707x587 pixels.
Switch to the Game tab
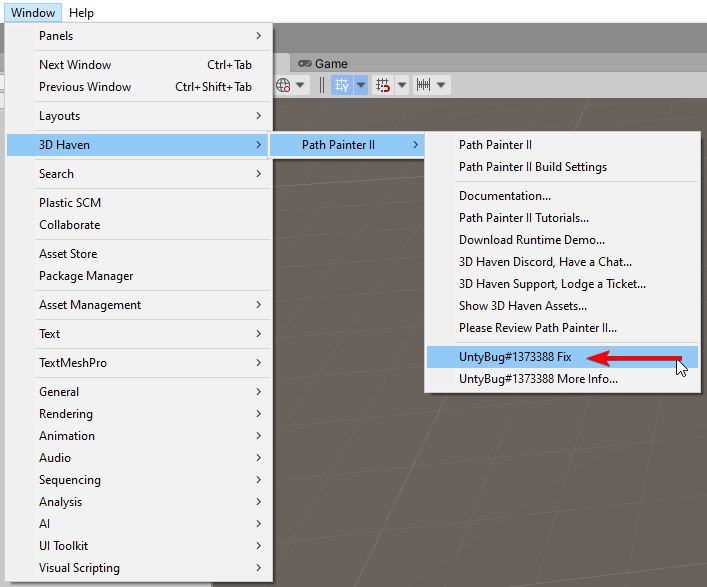[x=323, y=64]
